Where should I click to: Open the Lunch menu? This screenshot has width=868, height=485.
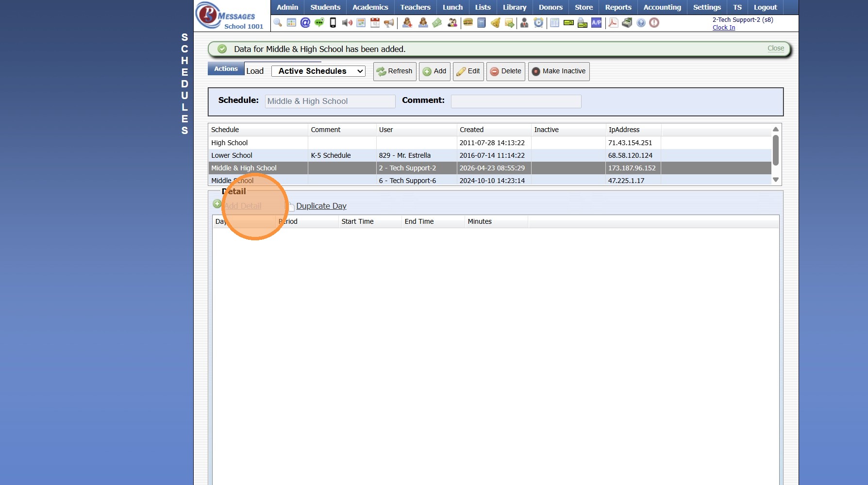click(453, 7)
